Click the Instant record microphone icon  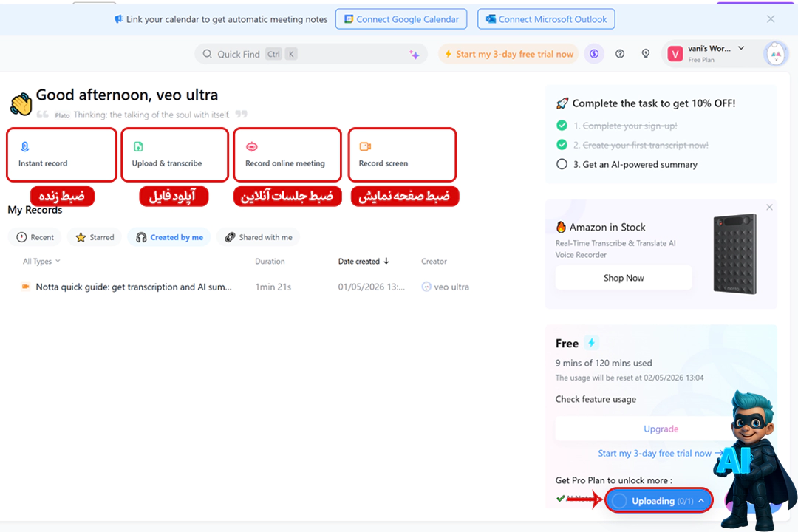[24, 147]
